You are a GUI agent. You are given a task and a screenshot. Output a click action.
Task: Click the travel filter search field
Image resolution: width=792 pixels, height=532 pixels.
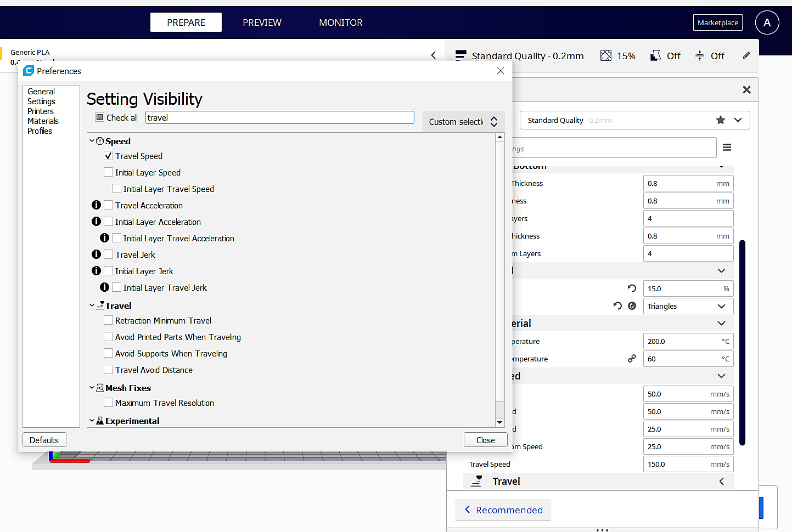point(280,117)
